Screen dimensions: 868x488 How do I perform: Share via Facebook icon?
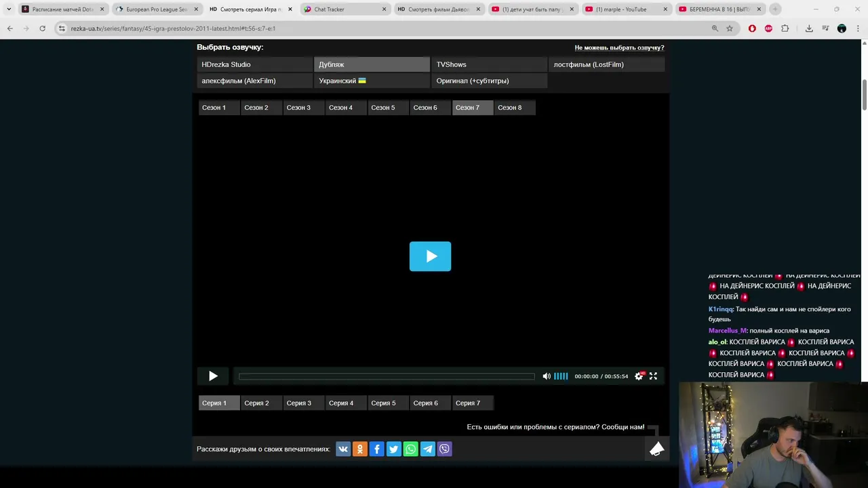(377, 449)
